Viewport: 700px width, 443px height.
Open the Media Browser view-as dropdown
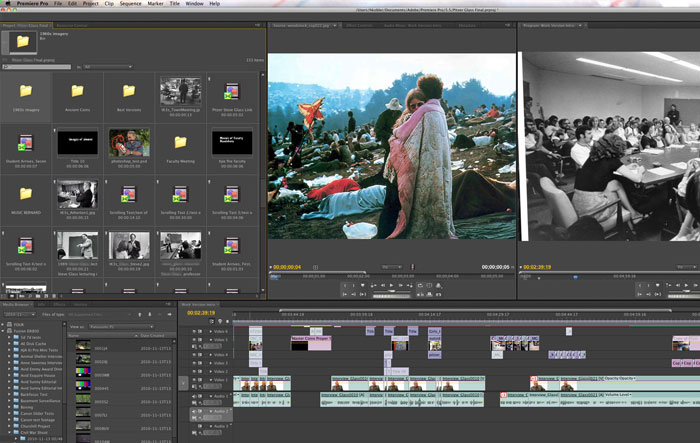121,327
